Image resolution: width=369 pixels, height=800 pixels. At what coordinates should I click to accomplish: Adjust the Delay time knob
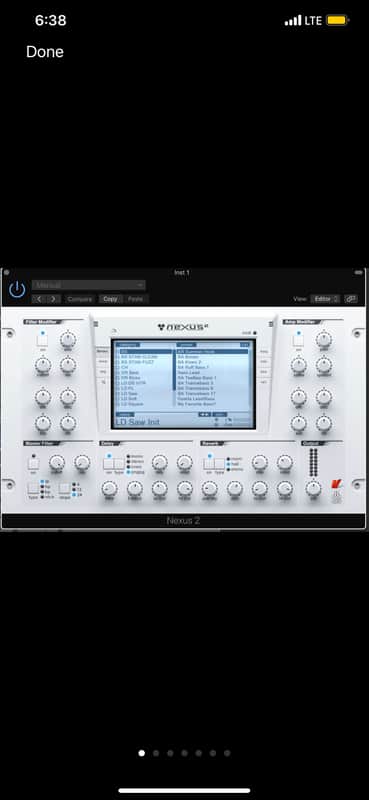109,489
